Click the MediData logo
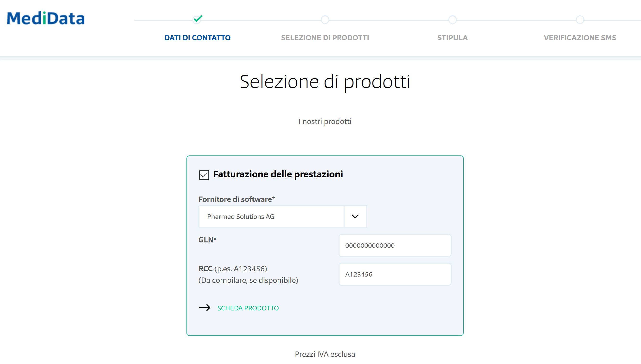The width and height of the screenshot is (641, 364). 46,18
